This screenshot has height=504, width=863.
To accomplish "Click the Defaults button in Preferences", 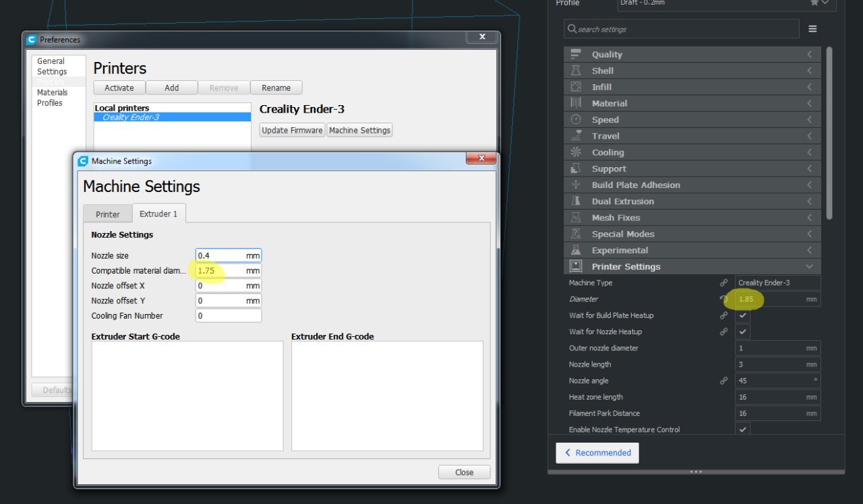I will tap(54, 390).
